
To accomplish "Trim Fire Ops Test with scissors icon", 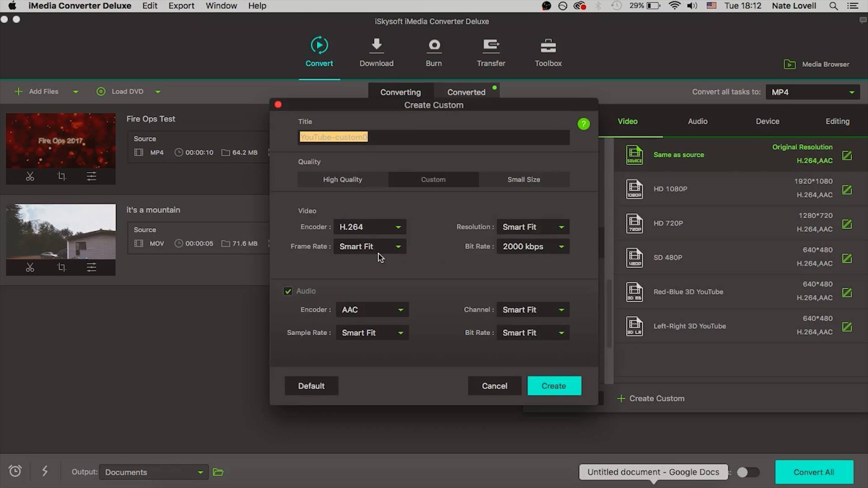I will tap(30, 176).
